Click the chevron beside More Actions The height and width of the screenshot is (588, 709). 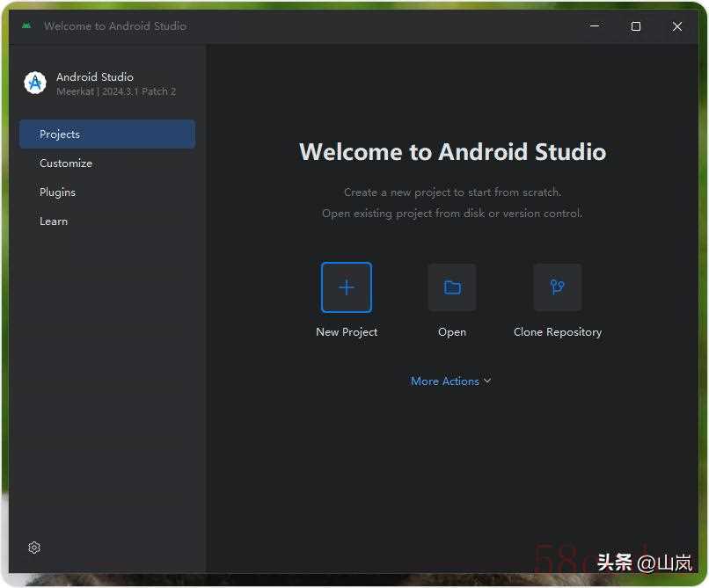pos(487,381)
